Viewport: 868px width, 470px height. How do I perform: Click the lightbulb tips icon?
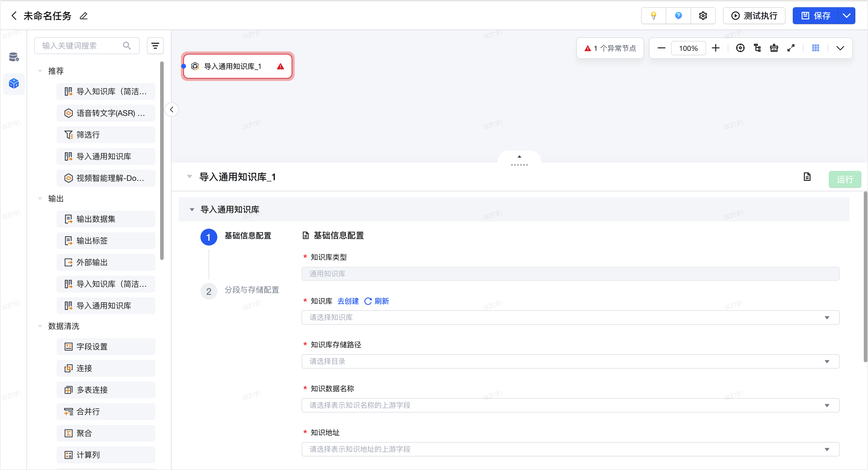(x=653, y=16)
